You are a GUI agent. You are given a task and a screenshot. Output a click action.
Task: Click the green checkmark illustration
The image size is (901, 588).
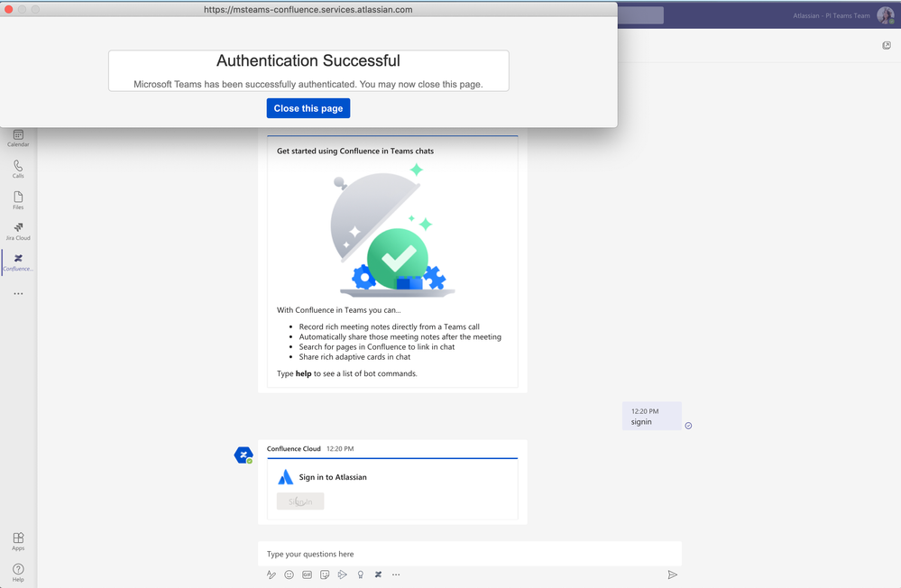point(398,259)
